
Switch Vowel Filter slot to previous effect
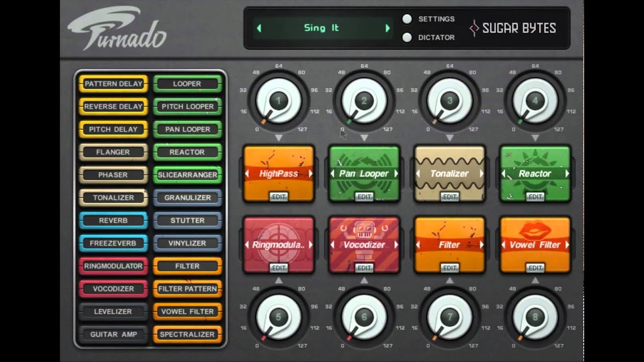(x=504, y=245)
